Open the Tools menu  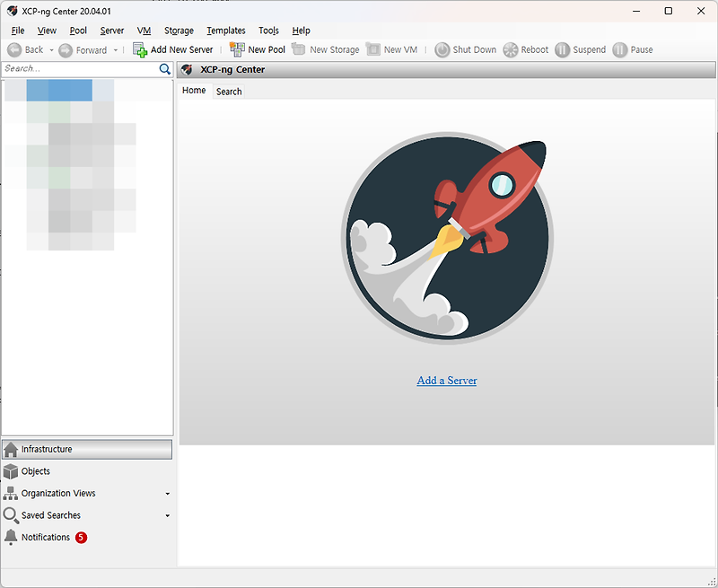tap(268, 31)
